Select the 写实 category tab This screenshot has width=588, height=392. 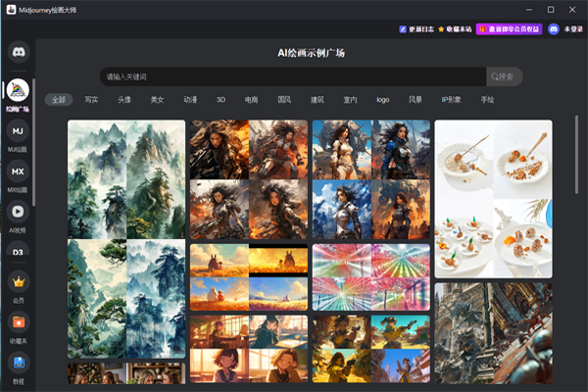pyautogui.click(x=91, y=100)
